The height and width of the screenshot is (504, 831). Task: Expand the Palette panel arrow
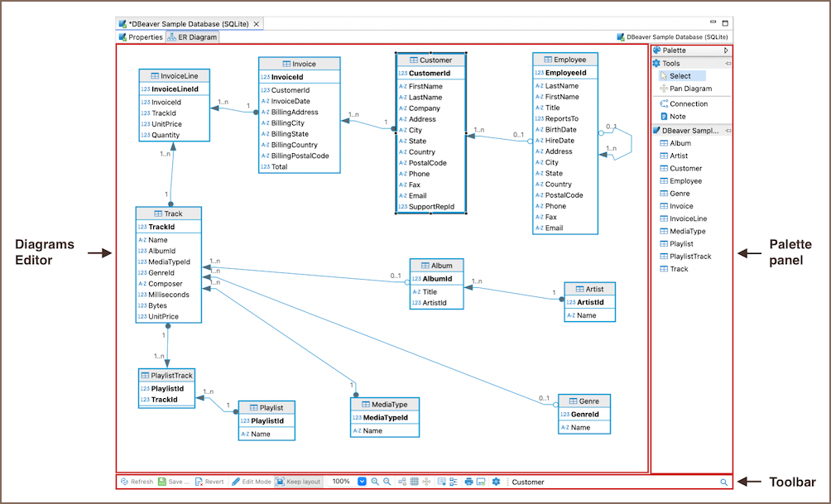726,50
